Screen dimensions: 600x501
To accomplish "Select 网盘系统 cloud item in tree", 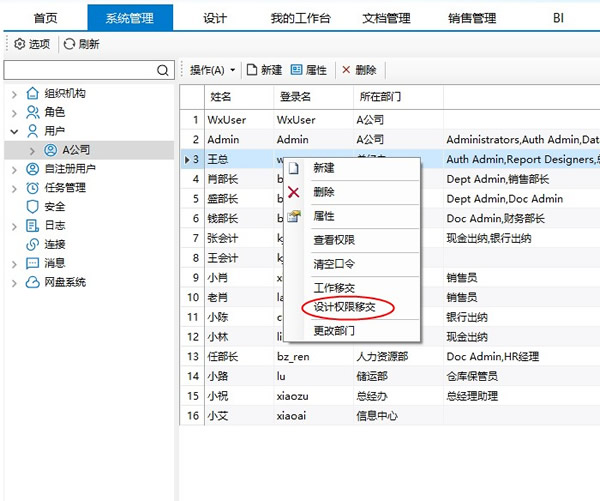I will (72, 282).
